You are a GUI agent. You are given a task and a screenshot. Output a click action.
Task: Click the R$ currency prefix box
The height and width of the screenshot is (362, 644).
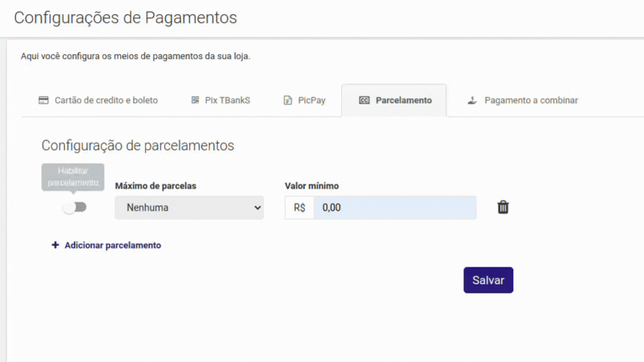point(299,208)
